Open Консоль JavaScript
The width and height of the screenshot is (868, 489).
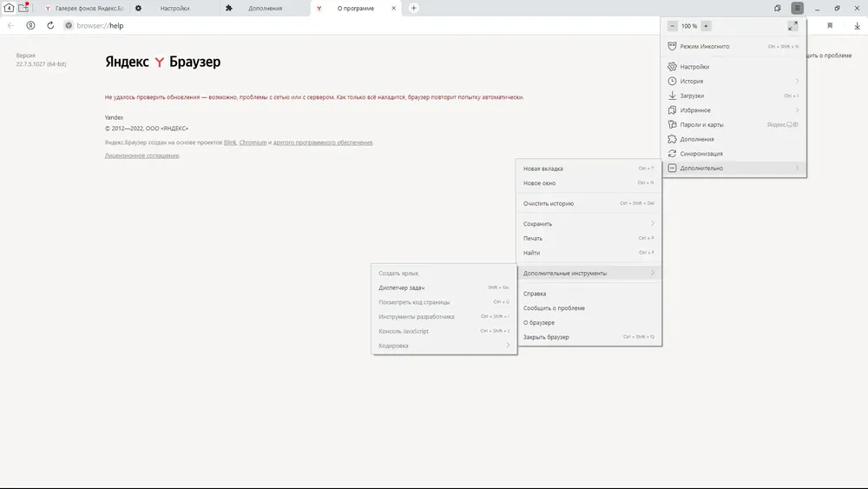(444, 331)
